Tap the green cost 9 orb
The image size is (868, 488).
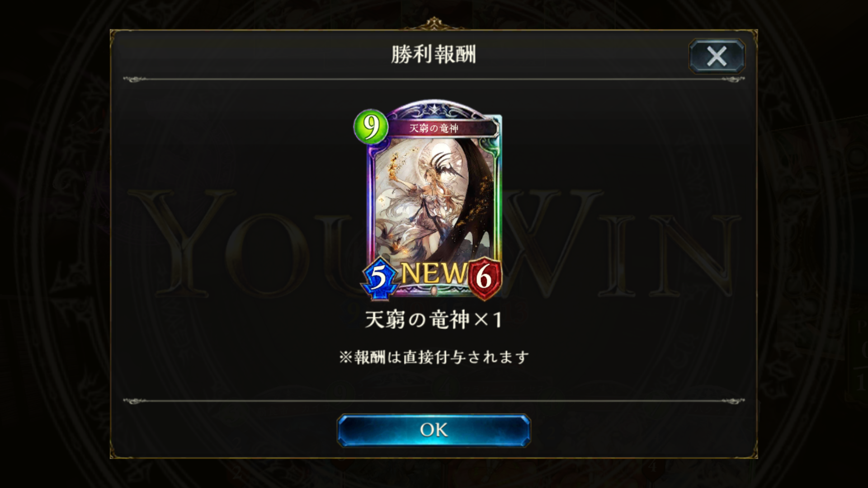pos(371,127)
